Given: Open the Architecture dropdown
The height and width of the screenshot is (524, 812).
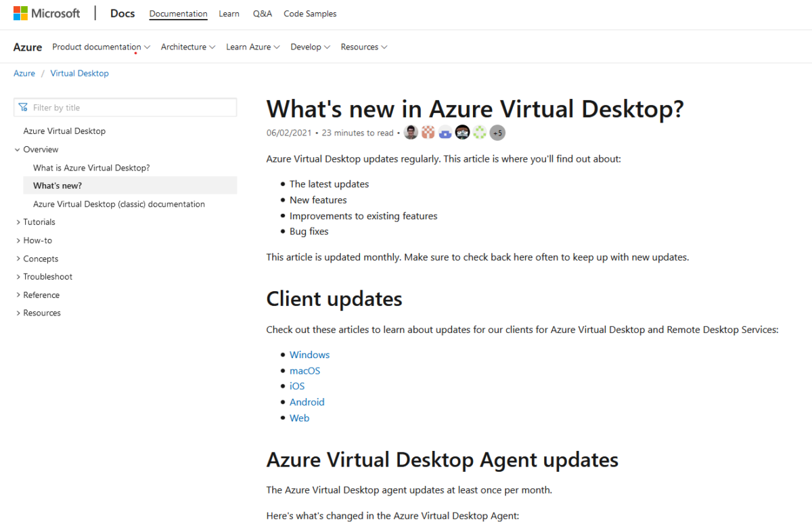Looking at the screenshot, I should 187,47.
